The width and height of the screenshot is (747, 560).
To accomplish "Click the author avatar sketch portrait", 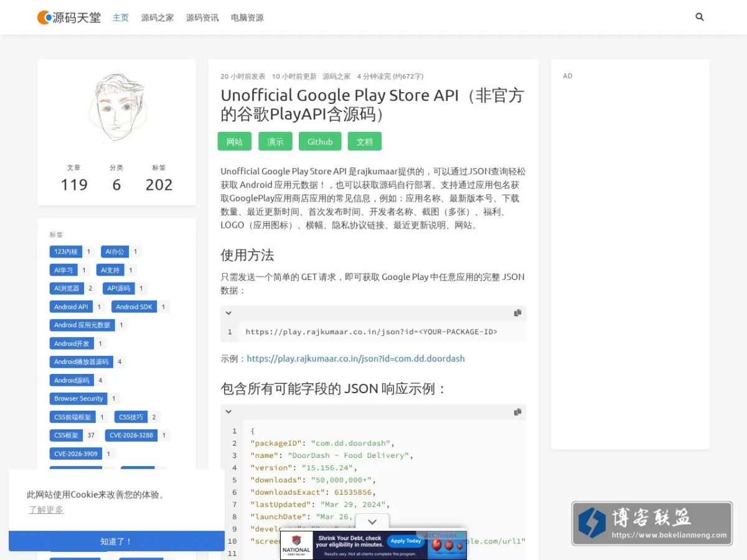I will [x=117, y=108].
